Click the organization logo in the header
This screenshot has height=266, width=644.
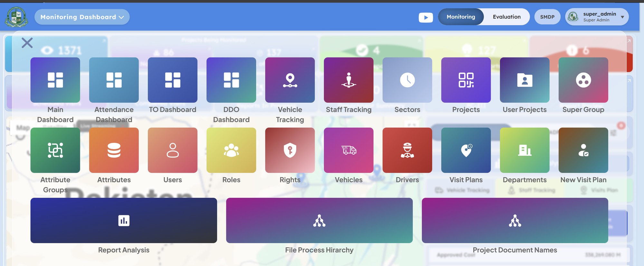16,17
